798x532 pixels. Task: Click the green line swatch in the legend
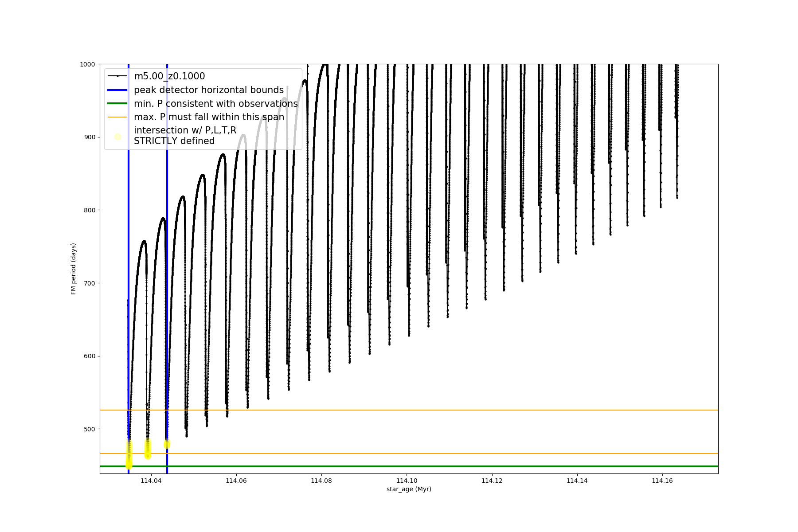[x=117, y=104]
